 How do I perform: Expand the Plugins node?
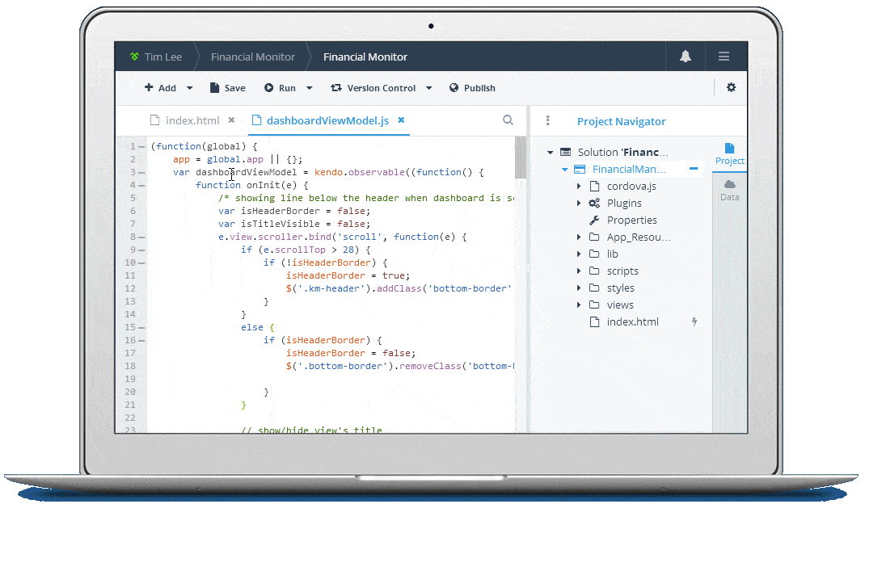(579, 204)
